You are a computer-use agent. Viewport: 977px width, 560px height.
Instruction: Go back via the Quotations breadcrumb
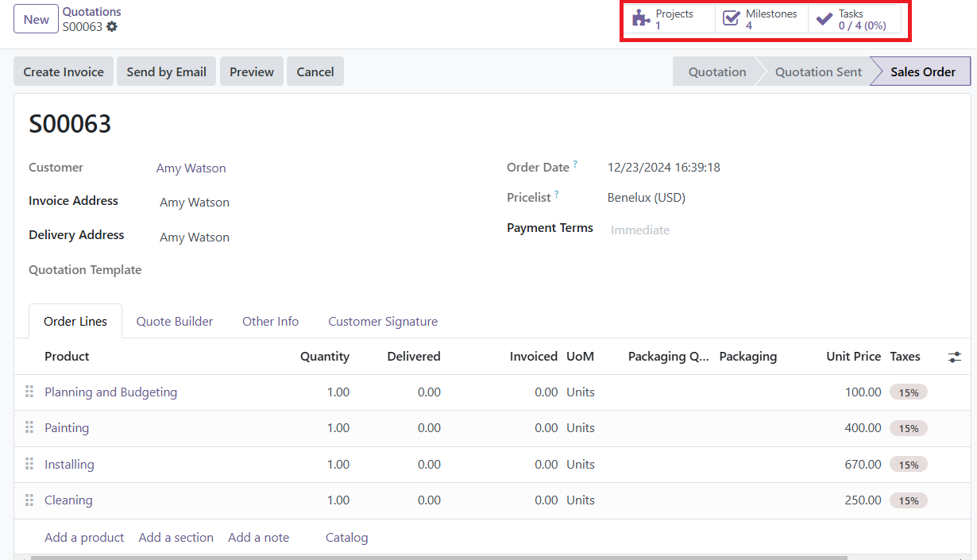(x=92, y=12)
